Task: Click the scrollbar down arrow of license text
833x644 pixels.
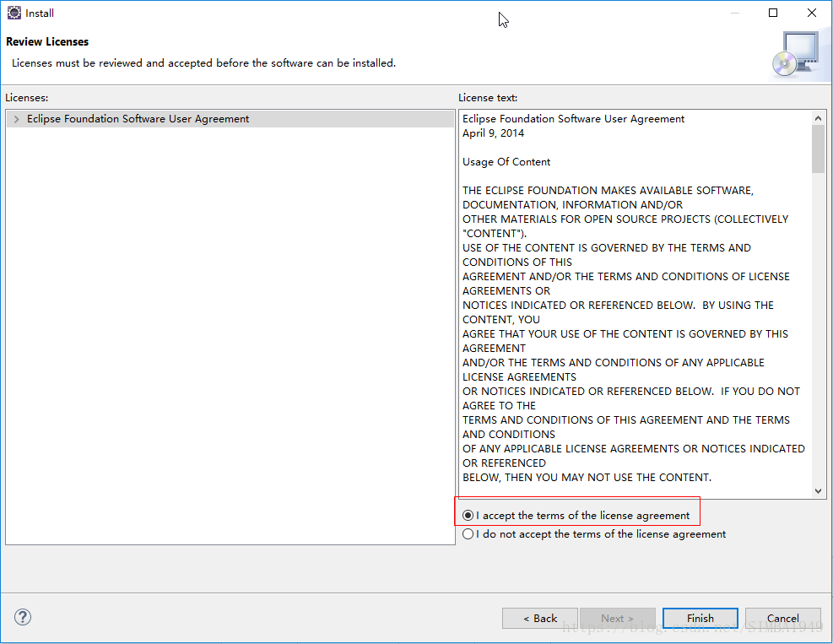Action: point(819,491)
